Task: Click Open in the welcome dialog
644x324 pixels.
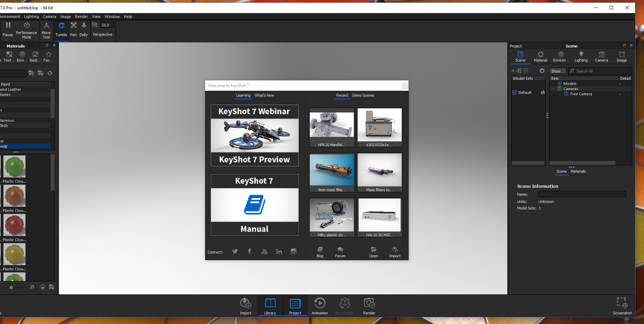Action: tap(373, 252)
